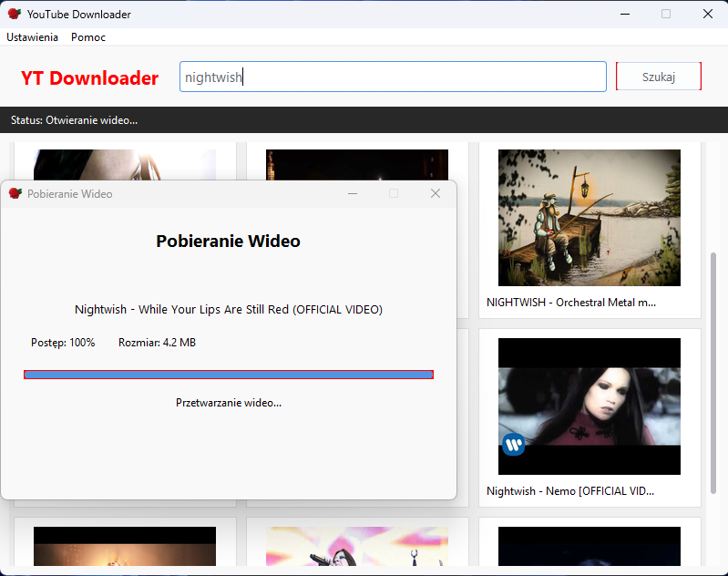Open the bottom-right dark video thumbnail
728x576 pixels.
tap(590, 546)
